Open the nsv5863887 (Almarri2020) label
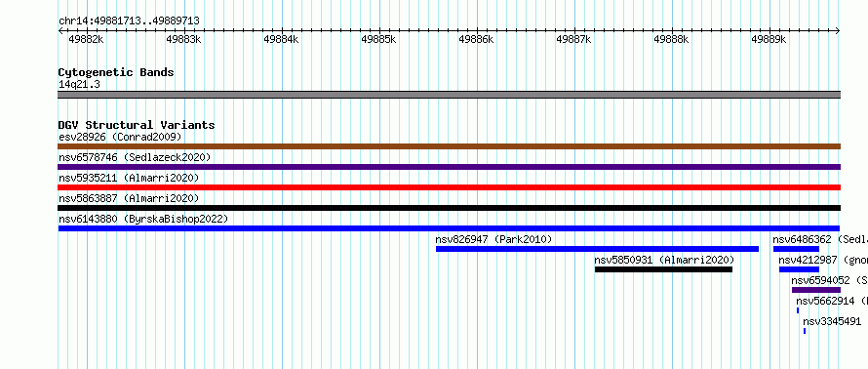This screenshot has width=868, height=369. tap(129, 198)
